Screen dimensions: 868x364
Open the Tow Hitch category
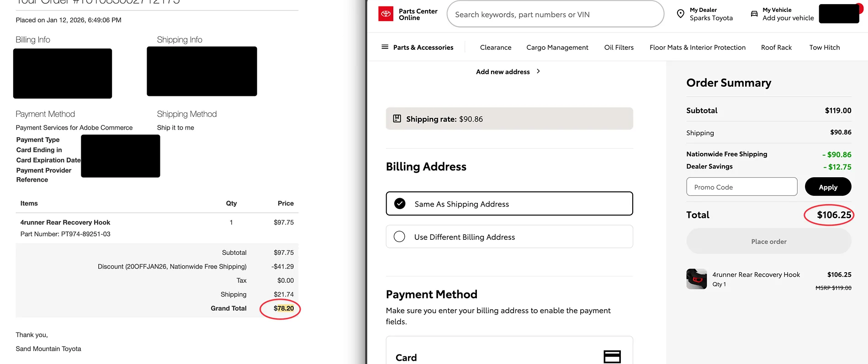[824, 47]
